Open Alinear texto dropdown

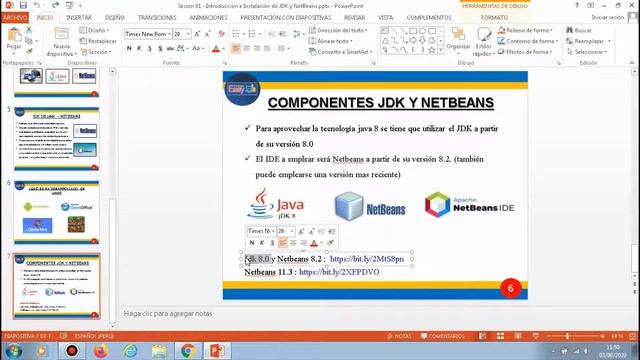331,41
